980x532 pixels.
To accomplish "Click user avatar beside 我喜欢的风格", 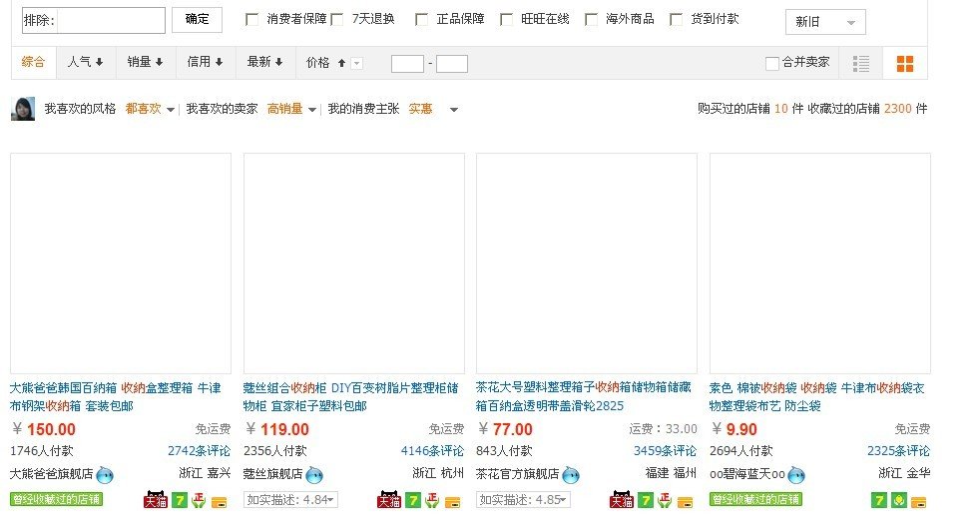I will (x=23, y=109).
